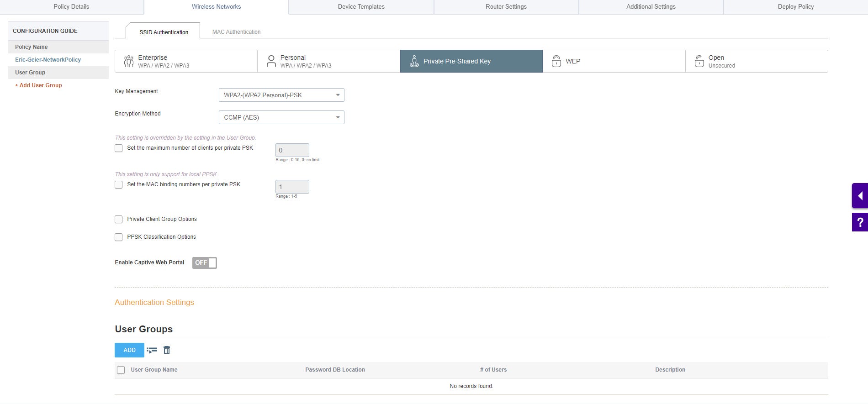The width and height of the screenshot is (868, 404).
Task: Expand the purple side panel arrow
Action: pyautogui.click(x=860, y=196)
